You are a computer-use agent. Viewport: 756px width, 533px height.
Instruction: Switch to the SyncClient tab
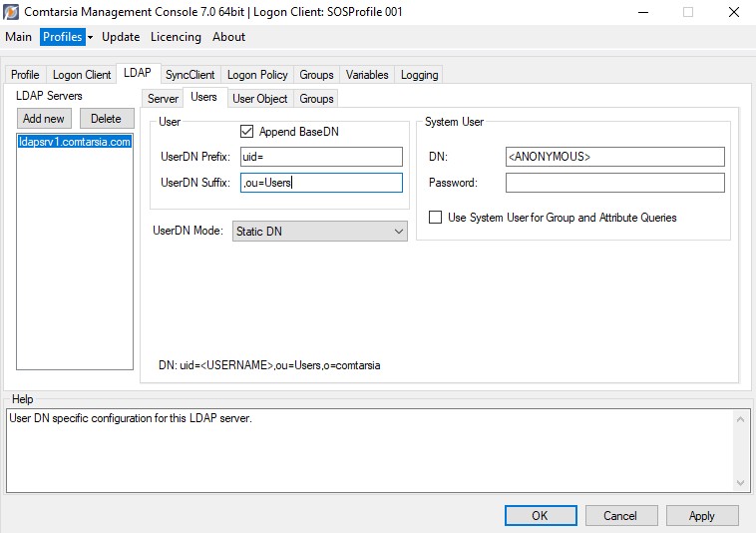[189, 75]
